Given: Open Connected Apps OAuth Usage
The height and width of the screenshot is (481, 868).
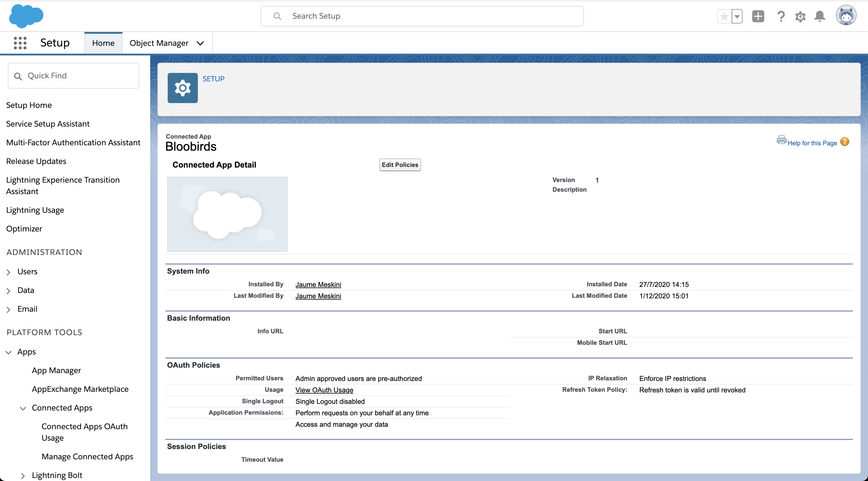Looking at the screenshot, I should (84, 432).
